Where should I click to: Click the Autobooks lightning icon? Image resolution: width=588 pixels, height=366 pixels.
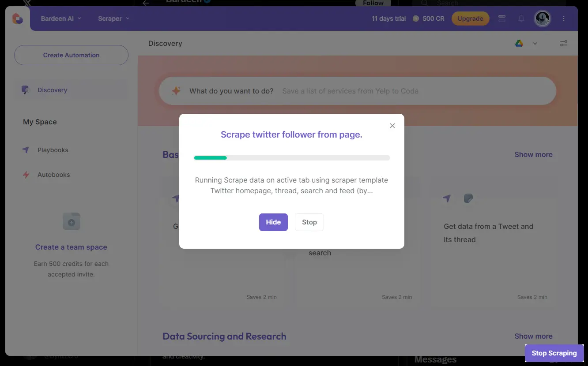pyautogui.click(x=26, y=175)
